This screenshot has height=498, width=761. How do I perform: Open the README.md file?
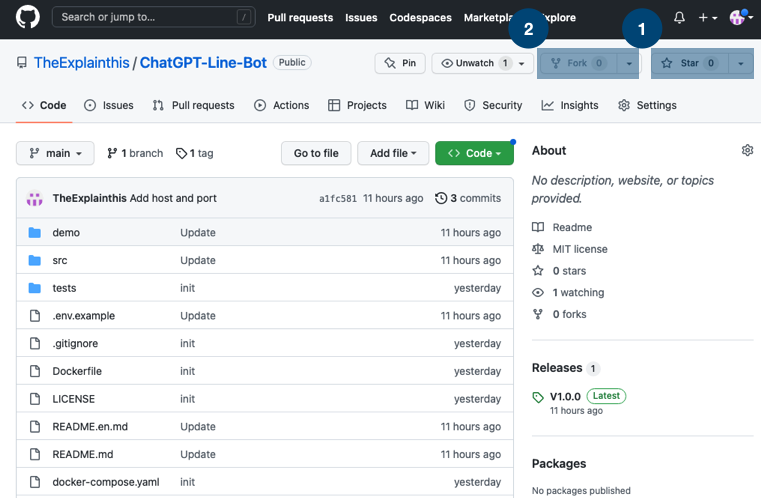(83, 454)
